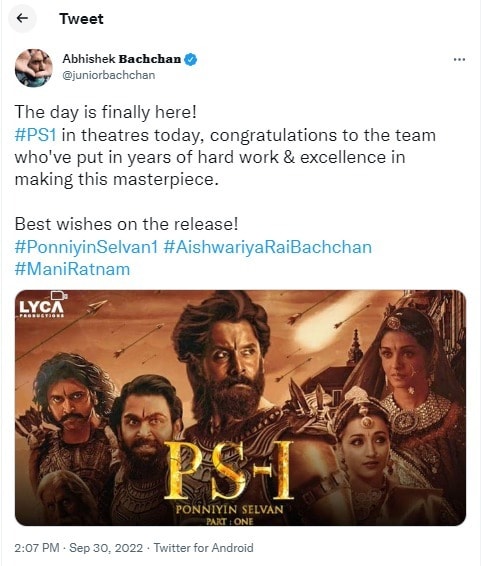The height and width of the screenshot is (566, 481).
Task: Click the tweet text 'The day is finally here!'
Action: coord(106,112)
